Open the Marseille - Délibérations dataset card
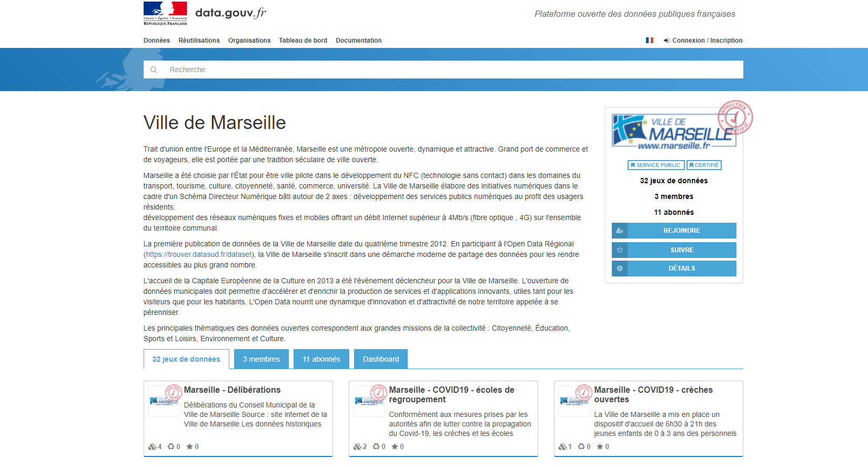 (232, 390)
